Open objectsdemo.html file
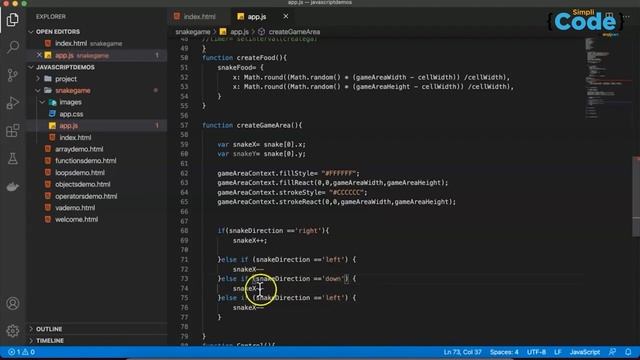This screenshot has height=360, width=640. point(82,184)
